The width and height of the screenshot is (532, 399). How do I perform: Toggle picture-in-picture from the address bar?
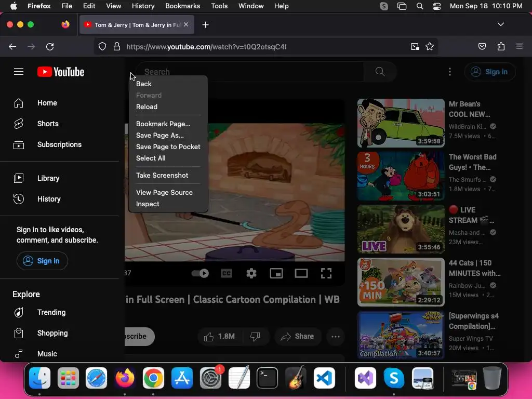point(415,46)
